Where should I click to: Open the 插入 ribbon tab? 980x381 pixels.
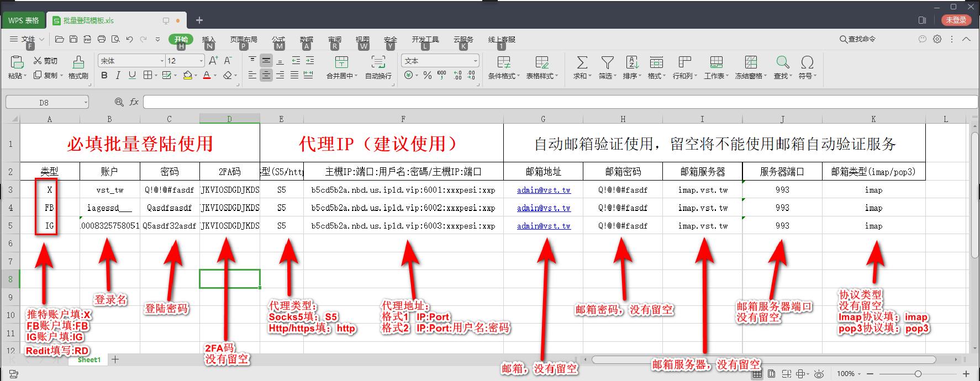pos(208,39)
